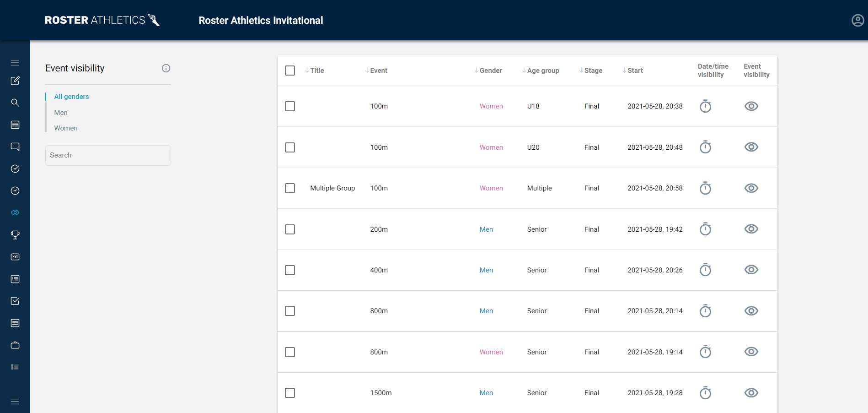Open the info tooltip next to Event visibility
Image resolution: width=868 pixels, height=413 pixels.
[166, 68]
